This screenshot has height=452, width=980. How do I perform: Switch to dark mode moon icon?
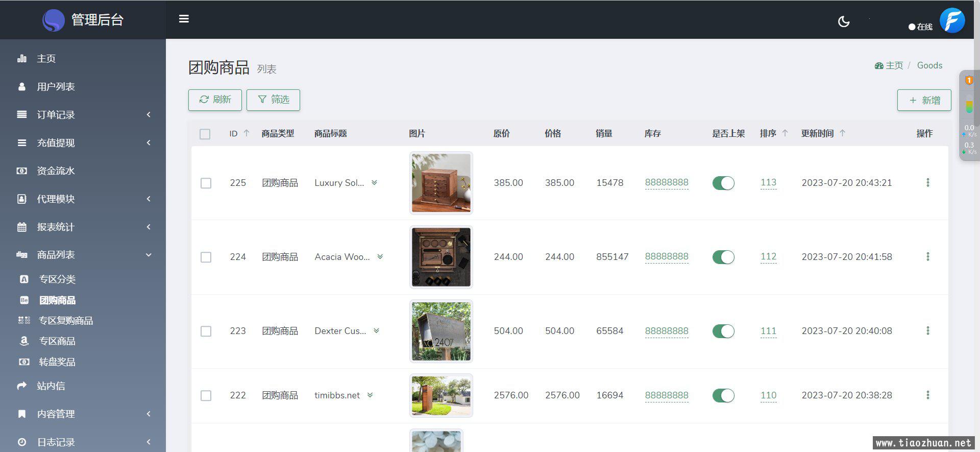coord(844,21)
